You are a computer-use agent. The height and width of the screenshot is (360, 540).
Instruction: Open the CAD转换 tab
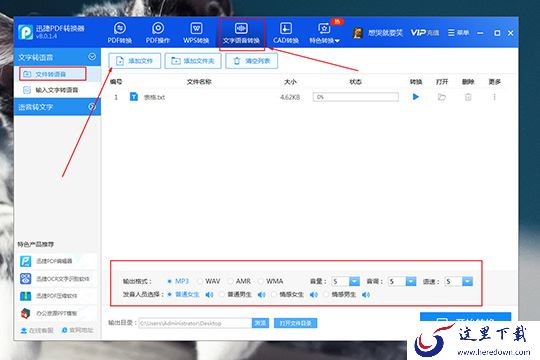click(x=285, y=33)
